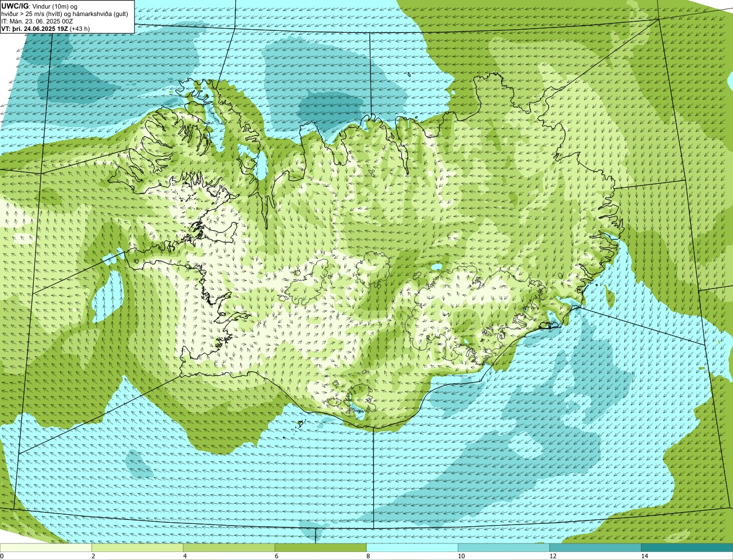Click the 'UWC/IG: Vindur (10m) og' title line
The height and width of the screenshot is (560, 733).
click(x=40, y=6)
